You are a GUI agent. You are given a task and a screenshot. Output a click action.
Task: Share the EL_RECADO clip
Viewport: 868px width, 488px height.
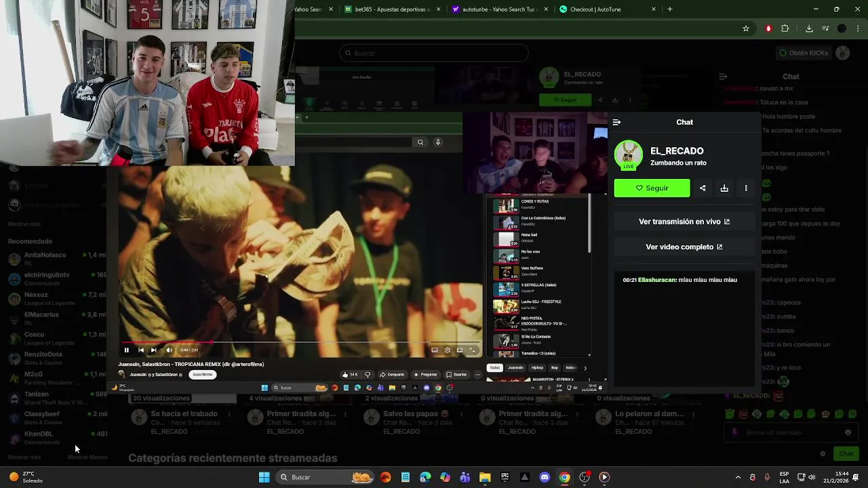click(703, 188)
